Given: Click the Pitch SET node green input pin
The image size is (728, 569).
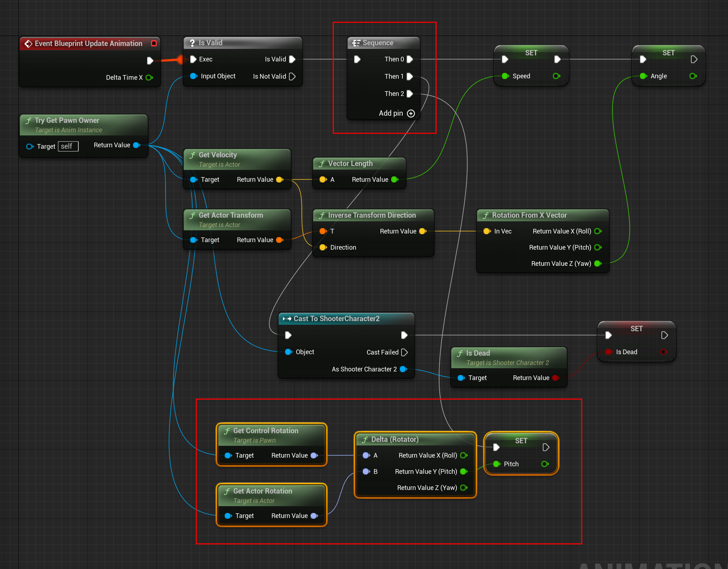Looking at the screenshot, I should tap(496, 464).
